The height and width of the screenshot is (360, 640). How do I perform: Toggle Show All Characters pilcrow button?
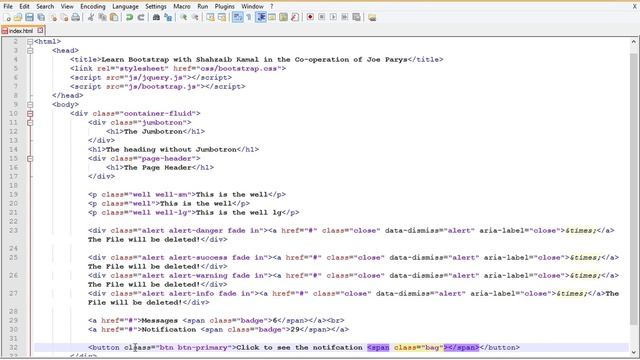coord(249,17)
